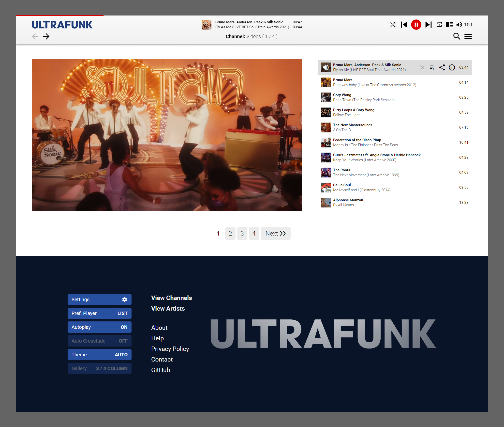Image resolution: width=504 pixels, height=427 pixels.
Task: Go to page 4
Action: coord(254,233)
